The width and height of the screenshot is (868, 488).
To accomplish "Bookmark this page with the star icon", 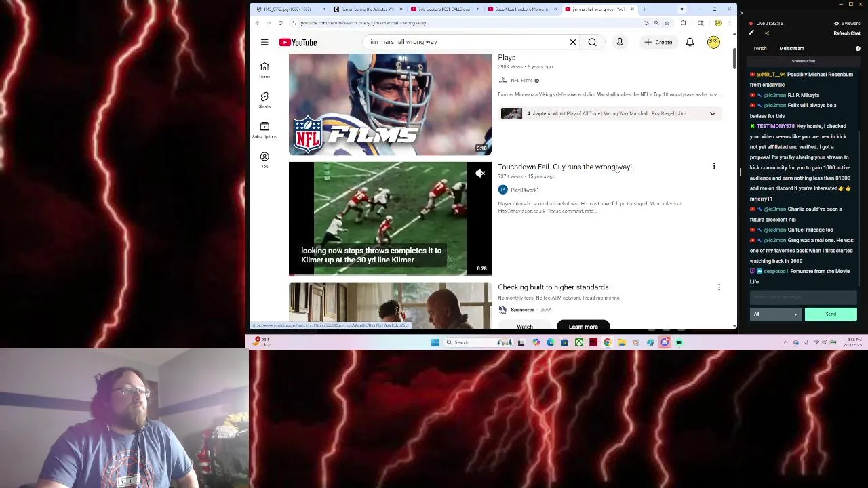I will 667,23.
